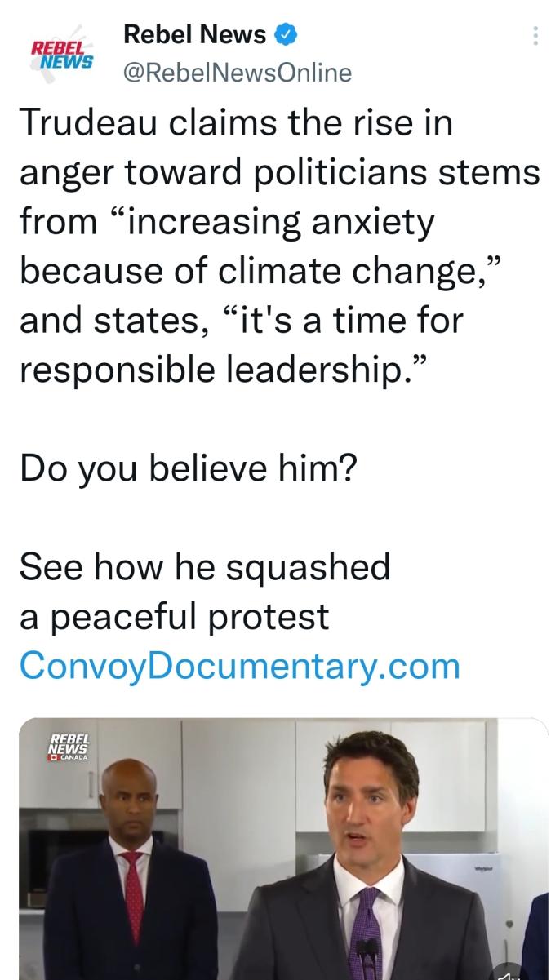Tap the "a peaceful protest" text line

click(174, 616)
